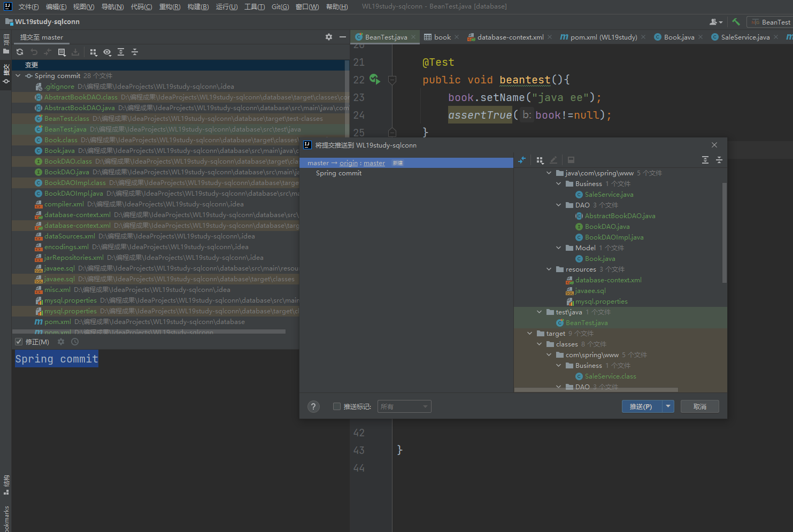Viewport: 793px width, 532px height.
Task: Click horizontal scrollbar in push file tree
Action: [596, 390]
